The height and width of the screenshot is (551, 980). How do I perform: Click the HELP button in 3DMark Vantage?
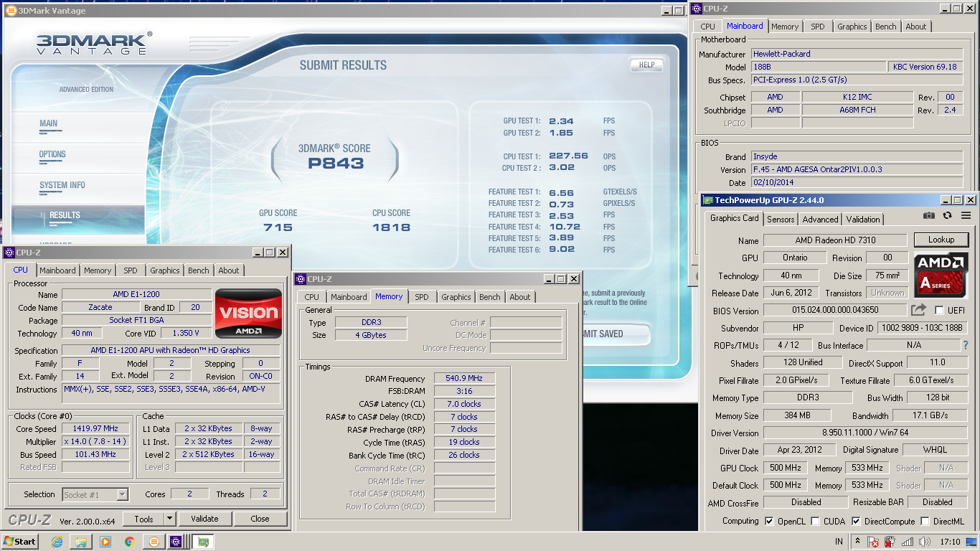click(646, 65)
